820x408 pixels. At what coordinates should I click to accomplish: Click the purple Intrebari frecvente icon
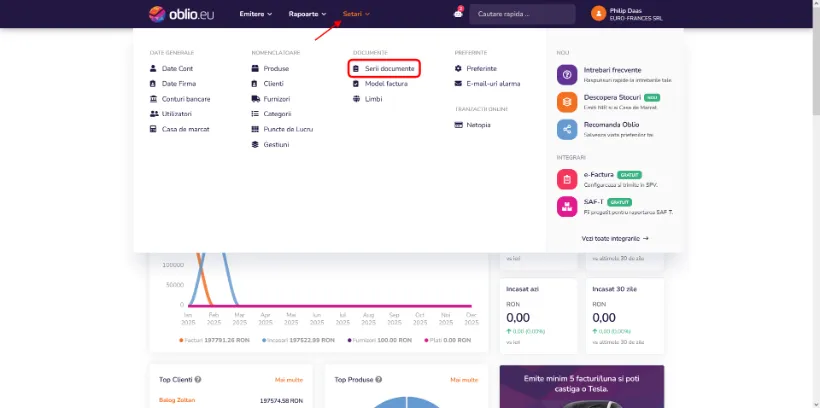tap(567, 75)
